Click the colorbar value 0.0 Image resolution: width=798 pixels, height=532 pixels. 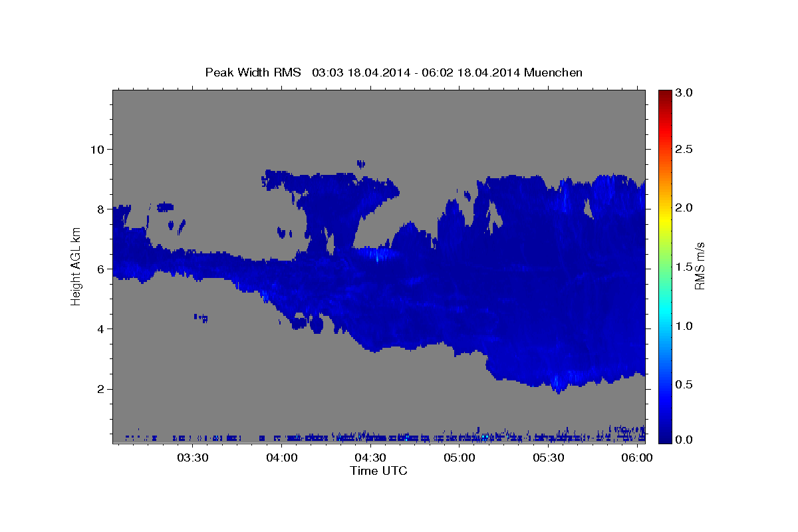(x=685, y=440)
